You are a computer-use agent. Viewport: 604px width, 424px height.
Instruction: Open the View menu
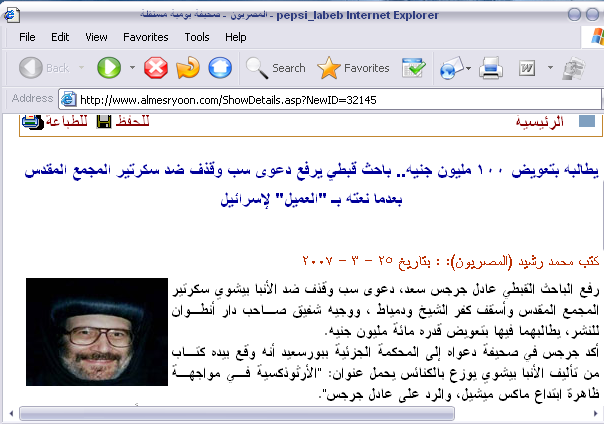[x=96, y=37]
